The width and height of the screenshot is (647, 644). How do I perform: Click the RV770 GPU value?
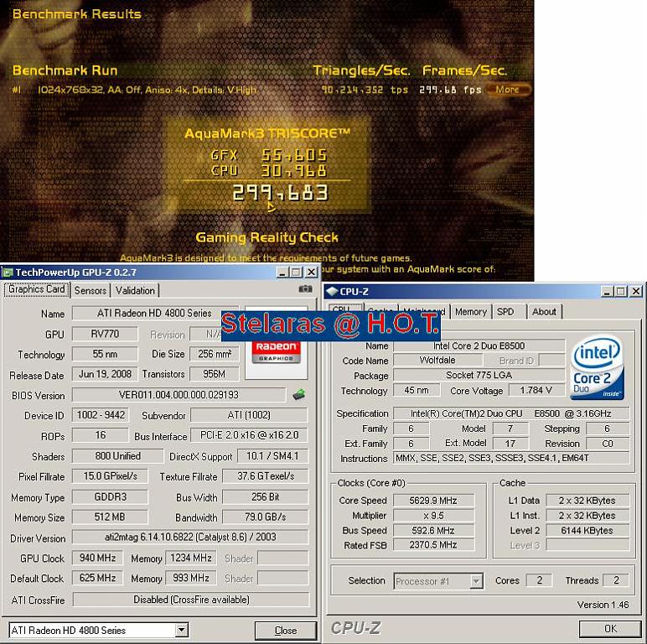(x=105, y=334)
